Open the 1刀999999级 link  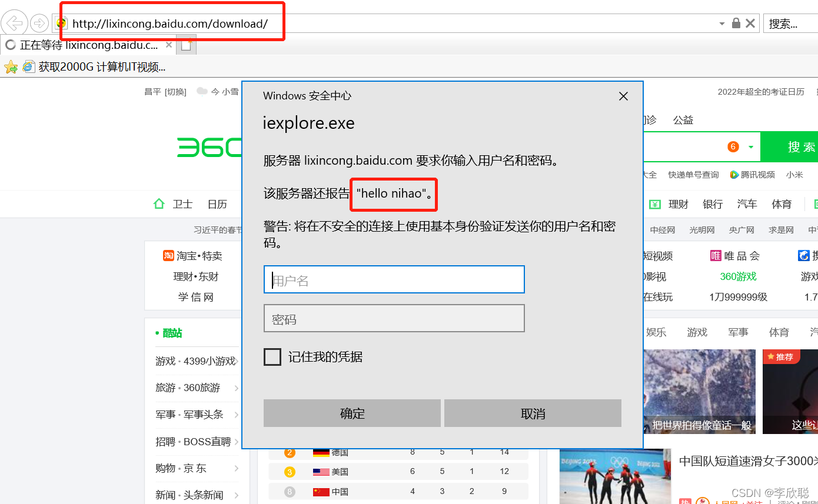738,297
